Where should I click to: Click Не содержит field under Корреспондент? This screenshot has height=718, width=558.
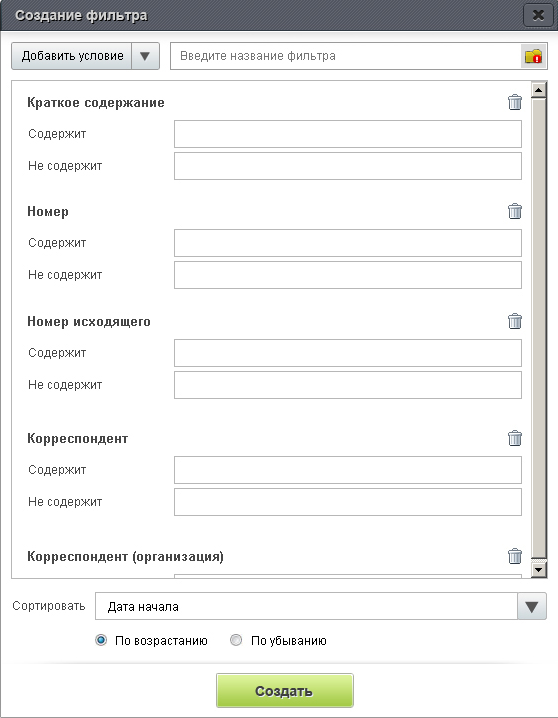[x=348, y=502]
